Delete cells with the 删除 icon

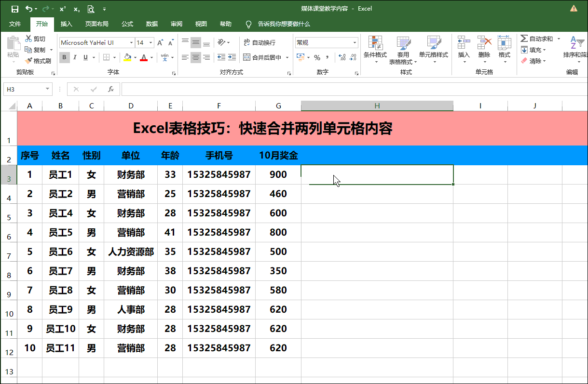484,50
